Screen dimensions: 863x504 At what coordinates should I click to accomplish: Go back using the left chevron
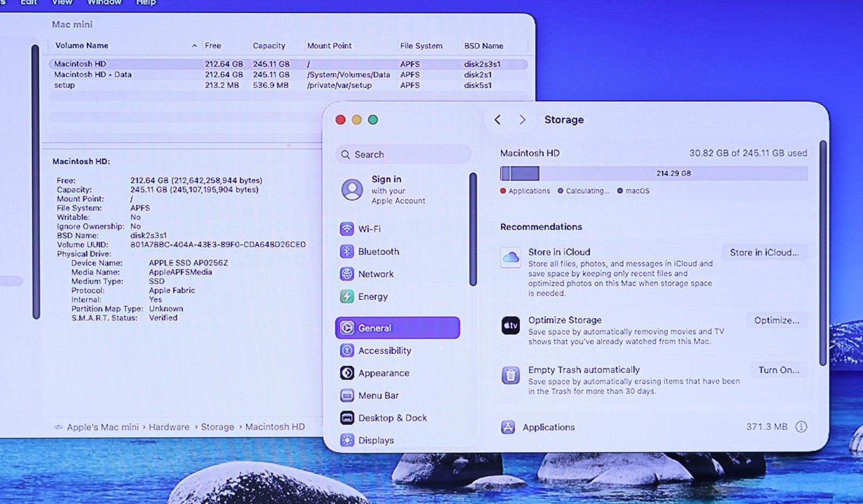tap(497, 120)
